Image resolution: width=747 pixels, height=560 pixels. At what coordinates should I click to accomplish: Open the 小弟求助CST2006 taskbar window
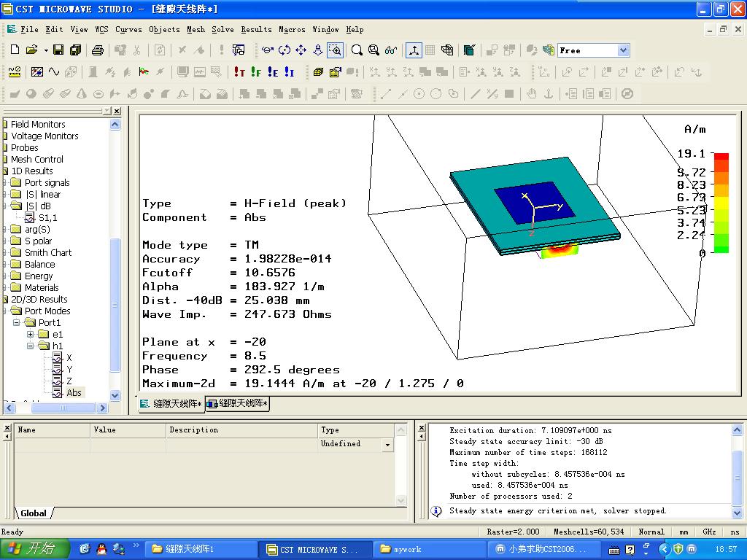click(543, 550)
